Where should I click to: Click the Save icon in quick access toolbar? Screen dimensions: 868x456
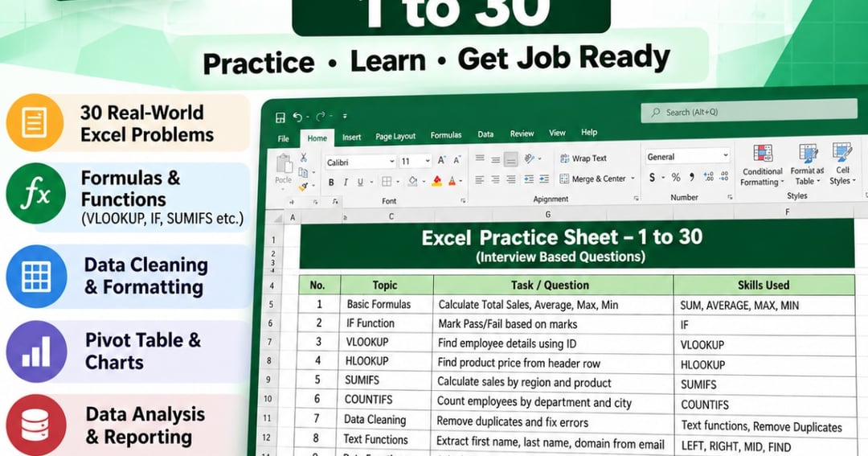[x=280, y=117]
